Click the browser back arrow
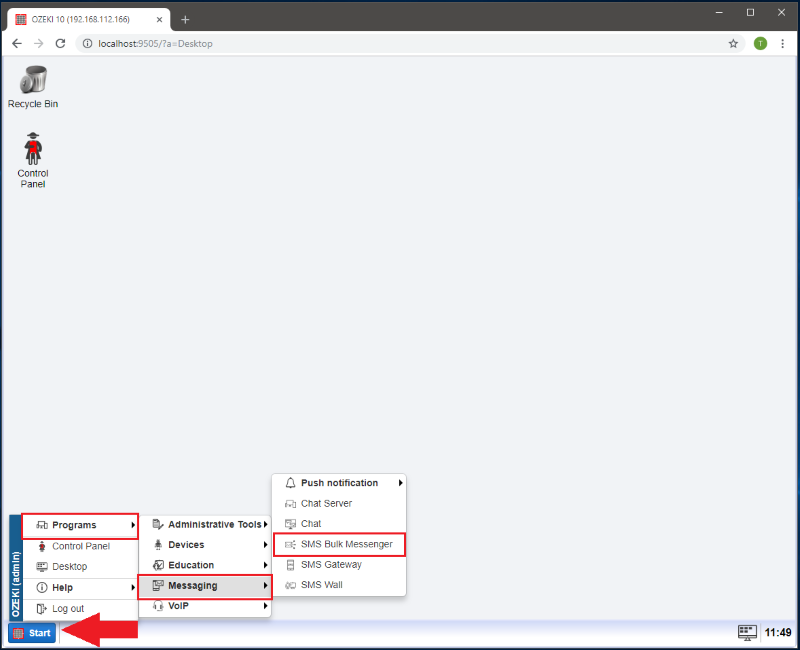The image size is (800, 650). pyautogui.click(x=17, y=44)
